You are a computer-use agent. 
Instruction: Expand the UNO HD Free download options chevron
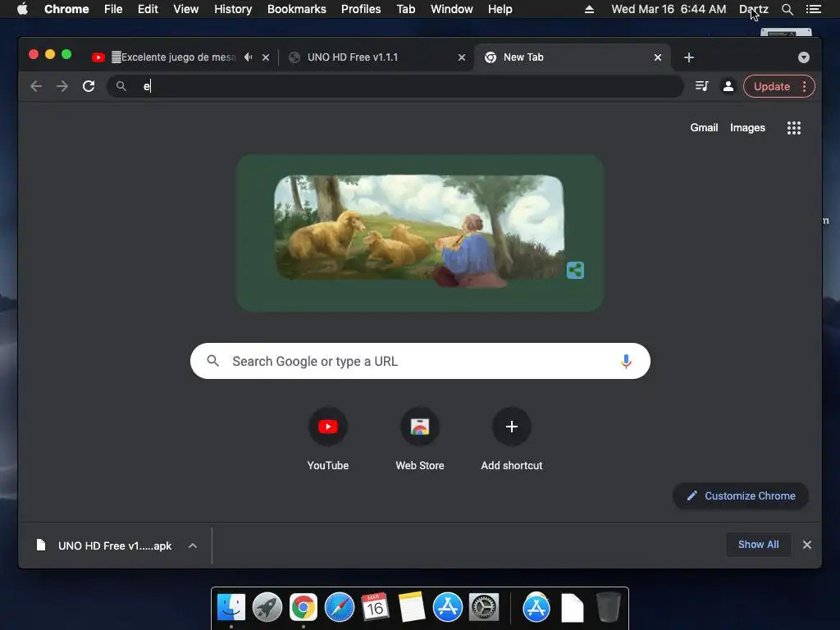pyautogui.click(x=193, y=546)
